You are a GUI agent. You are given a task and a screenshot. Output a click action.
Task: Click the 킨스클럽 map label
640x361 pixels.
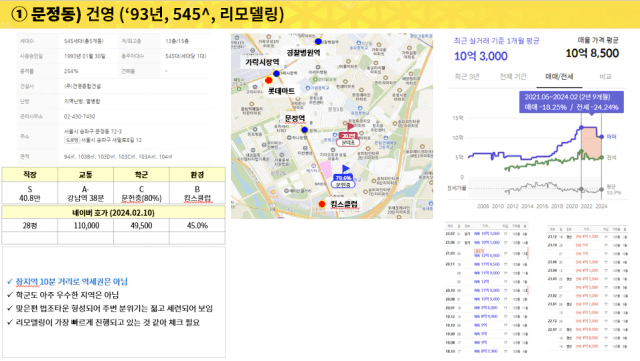(x=344, y=204)
